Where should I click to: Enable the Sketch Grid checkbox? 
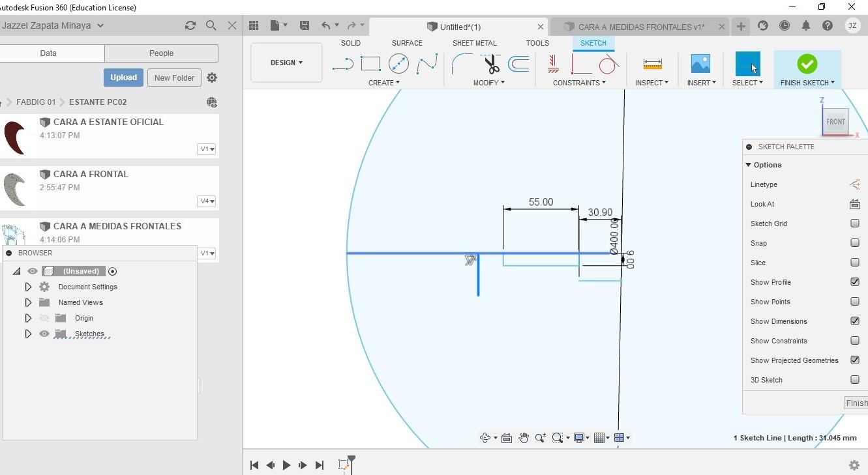pyautogui.click(x=855, y=223)
